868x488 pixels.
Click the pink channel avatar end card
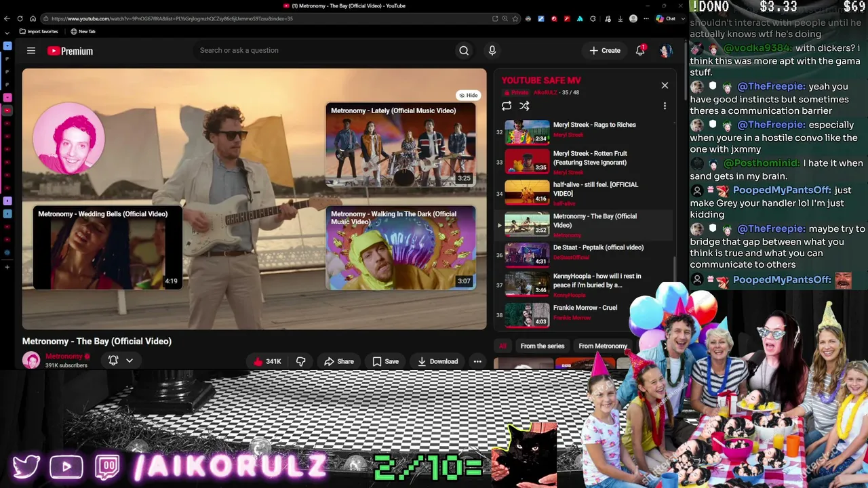68,138
